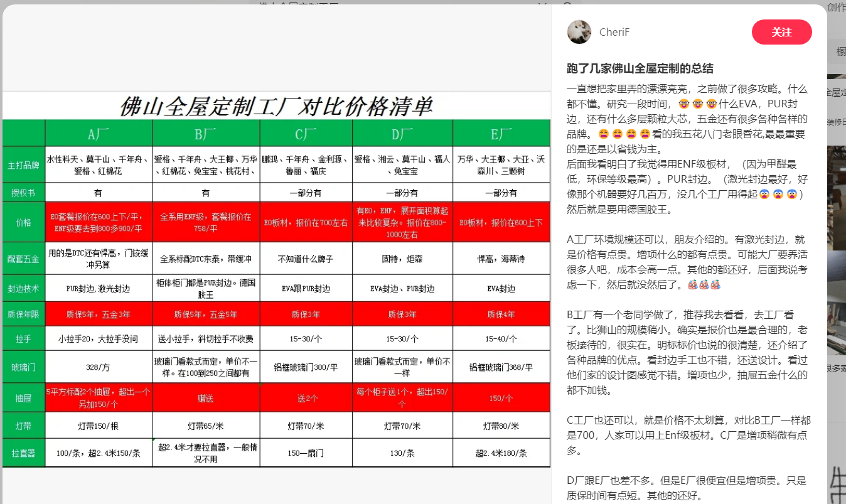
Task: Click the 拉直器 row label
Action: pos(24,453)
